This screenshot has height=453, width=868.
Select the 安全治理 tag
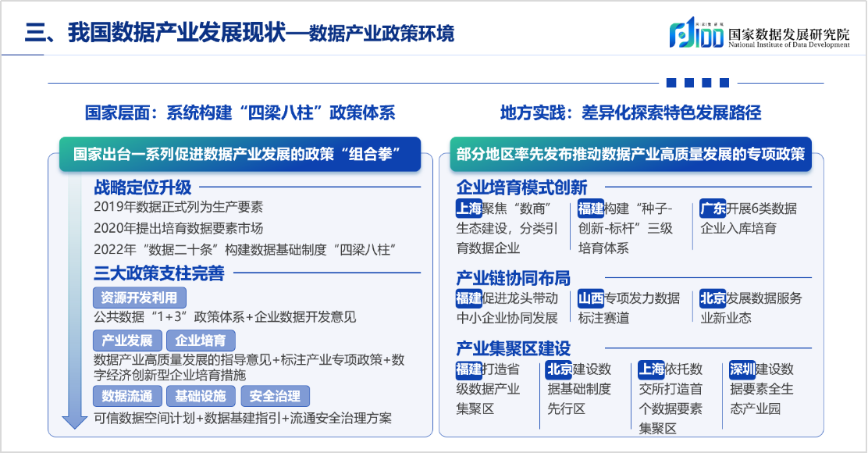276,395
